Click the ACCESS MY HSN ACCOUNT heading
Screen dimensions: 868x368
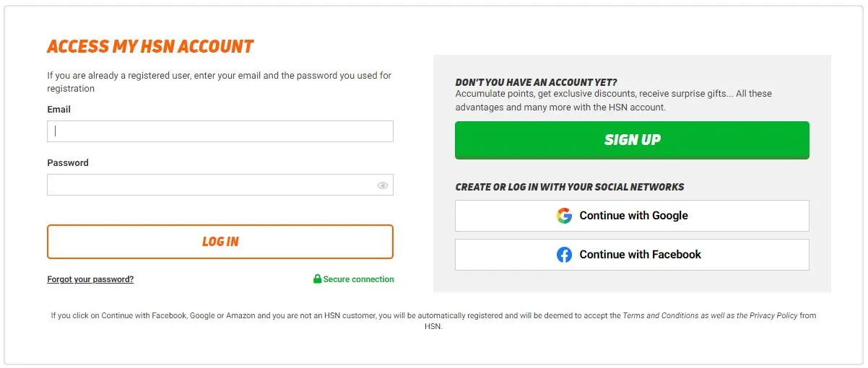(150, 48)
